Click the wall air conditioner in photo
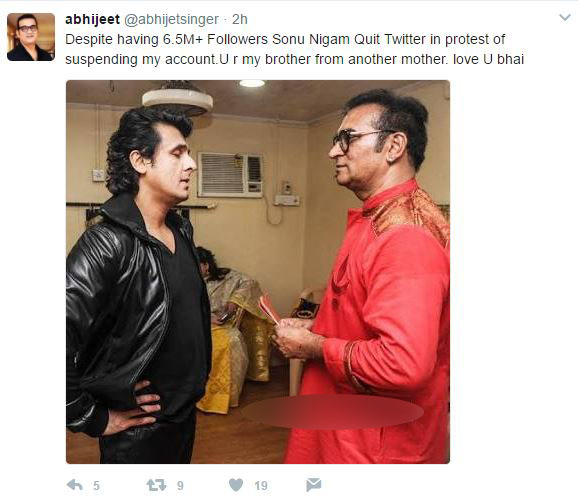 point(230,175)
